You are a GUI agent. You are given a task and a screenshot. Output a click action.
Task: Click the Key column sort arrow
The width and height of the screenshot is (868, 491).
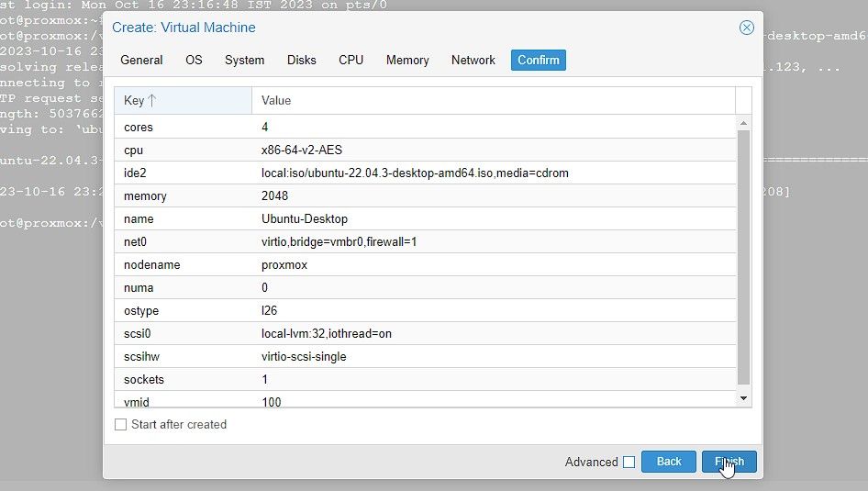tap(152, 100)
